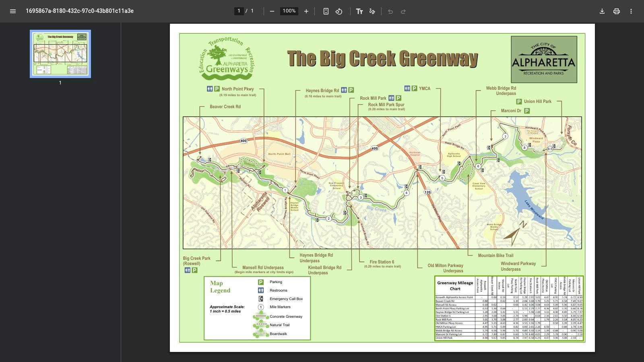Click the Natural Trail legend text
644x362 pixels.
(280, 325)
